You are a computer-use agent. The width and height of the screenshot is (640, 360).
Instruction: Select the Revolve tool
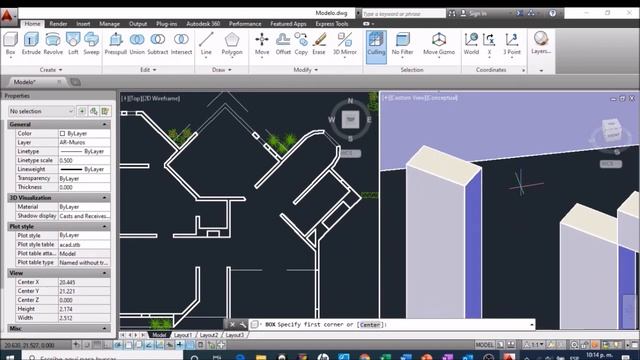coord(53,44)
